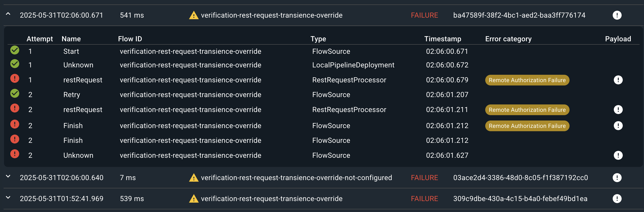Click the Timestamp column header

click(443, 39)
